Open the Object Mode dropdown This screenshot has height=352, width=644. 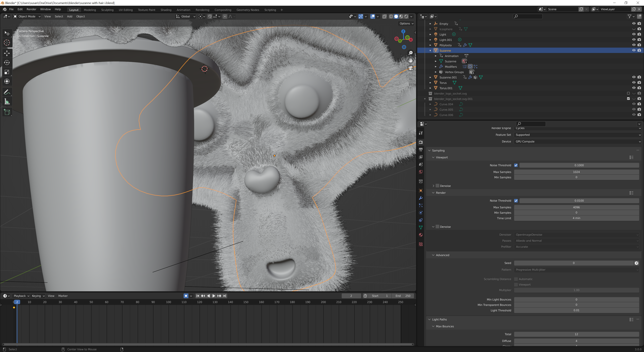point(27,16)
